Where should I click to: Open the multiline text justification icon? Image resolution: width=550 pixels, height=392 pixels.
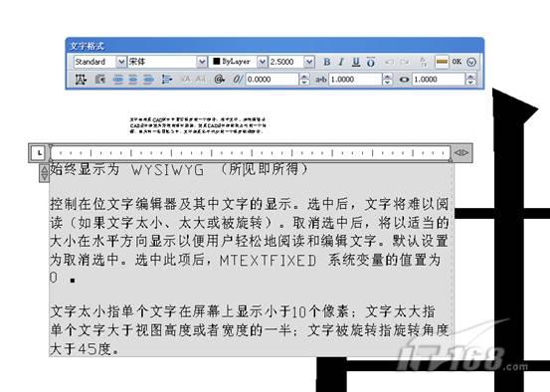pos(81,80)
